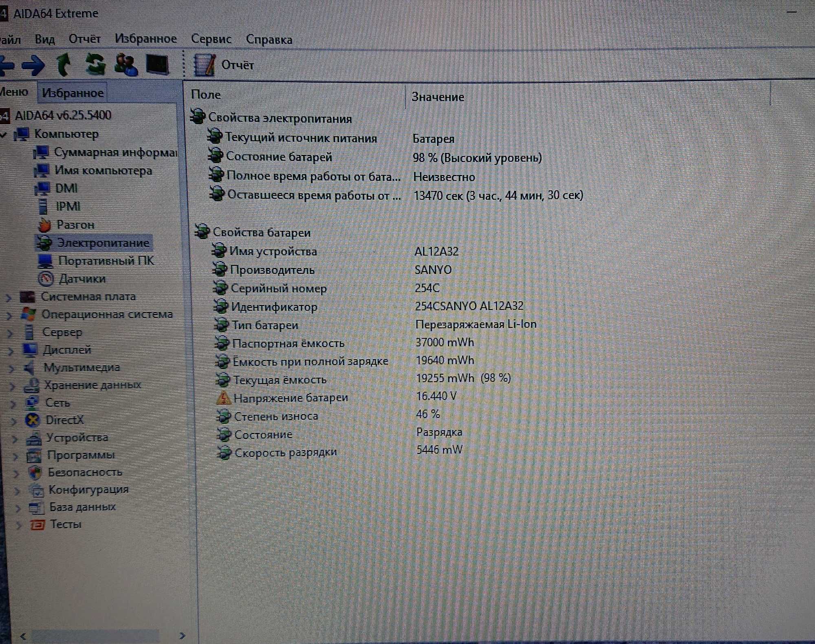The width and height of the screenshot is (815, 644).
Task: Expand the Тесты branch
Action: click(18, 525)
